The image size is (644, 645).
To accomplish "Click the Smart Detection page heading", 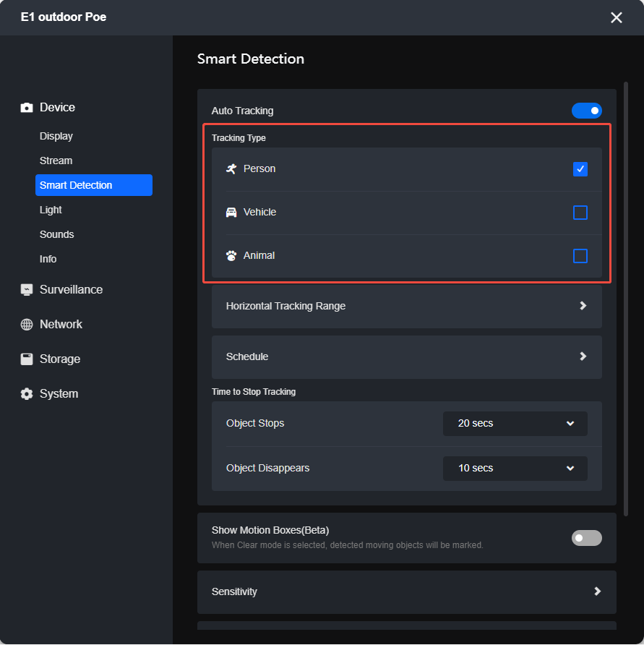I will coord(250,59).
